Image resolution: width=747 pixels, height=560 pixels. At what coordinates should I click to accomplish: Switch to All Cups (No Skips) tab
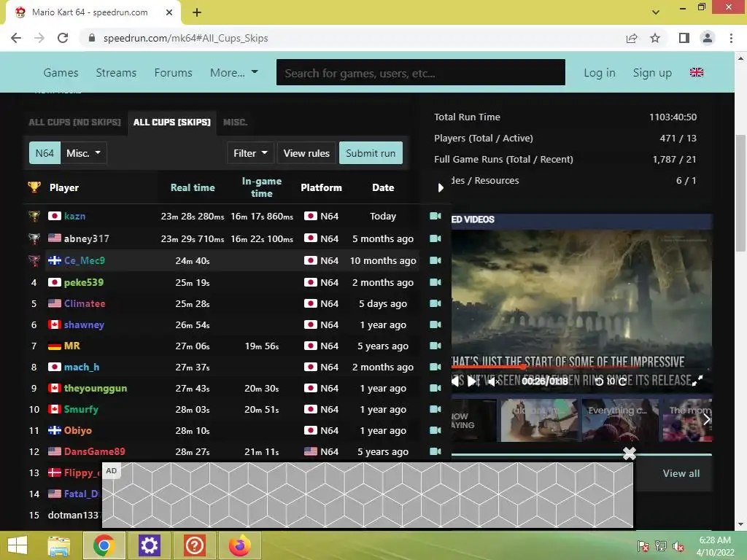pyautogui.click(x=75, y=122)
